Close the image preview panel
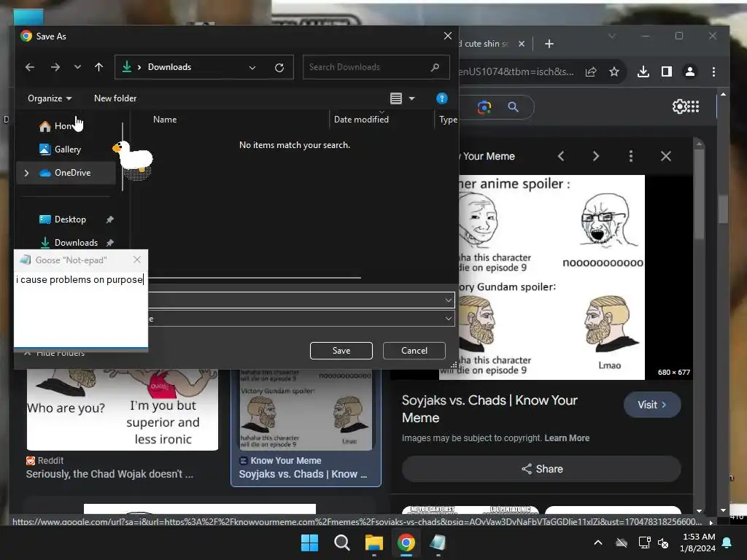 pos(665,156)
